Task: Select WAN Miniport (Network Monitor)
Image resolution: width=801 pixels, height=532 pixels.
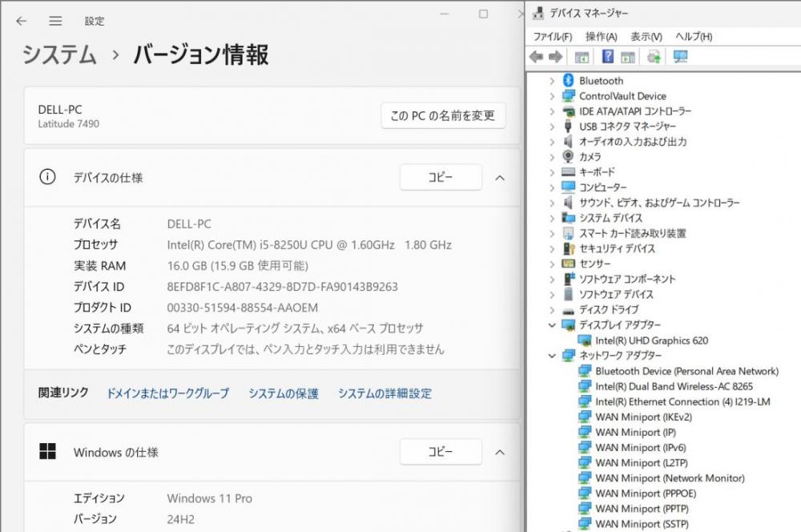Action: [x=670, y=478]
